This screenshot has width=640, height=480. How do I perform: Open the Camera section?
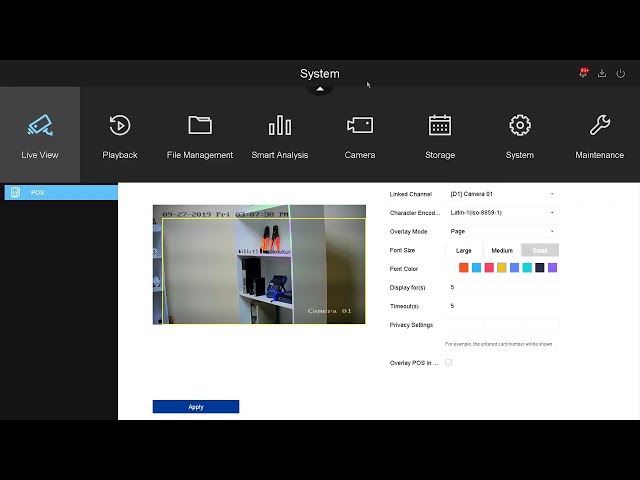[x=360, y=135]
